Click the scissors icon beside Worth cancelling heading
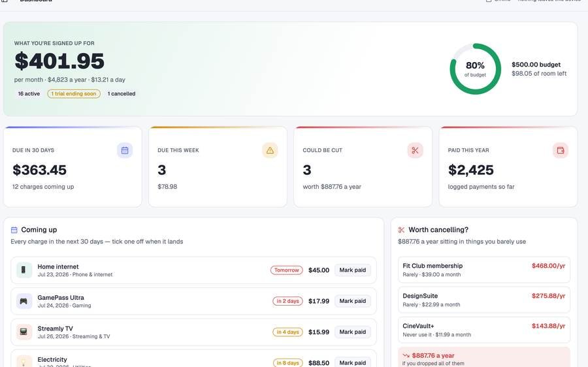The image size is (588, 367). [401, 230]
